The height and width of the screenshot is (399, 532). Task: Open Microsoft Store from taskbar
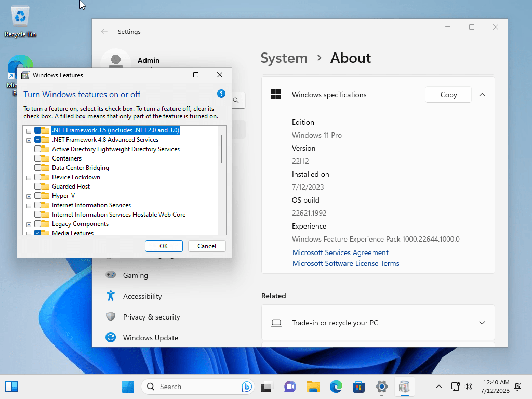[x=358, y=387]
